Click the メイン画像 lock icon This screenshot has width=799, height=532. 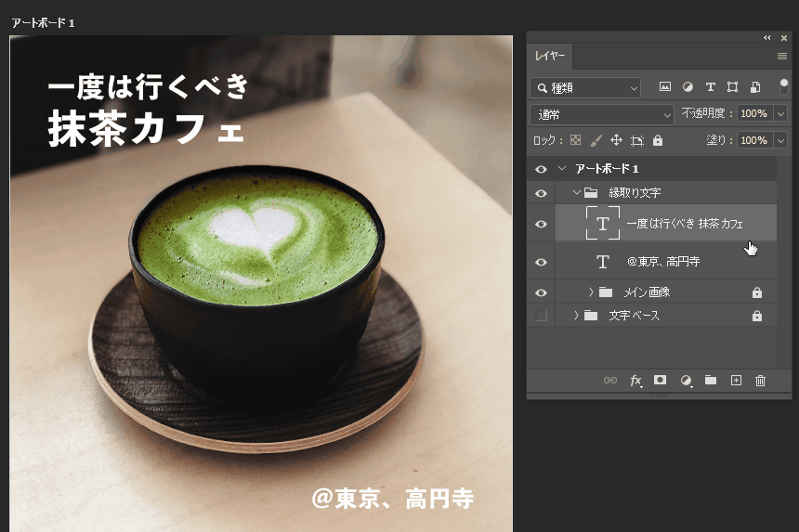click(x=757, y=292)
